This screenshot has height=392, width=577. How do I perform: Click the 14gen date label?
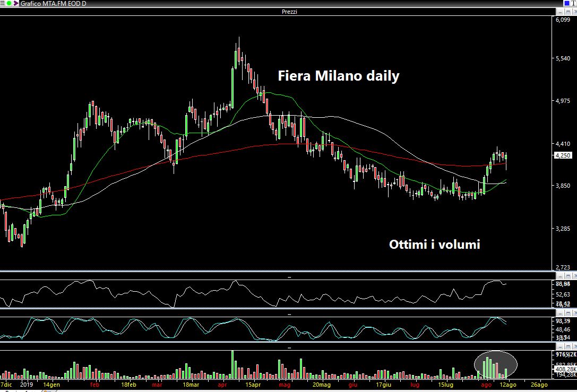51,385
